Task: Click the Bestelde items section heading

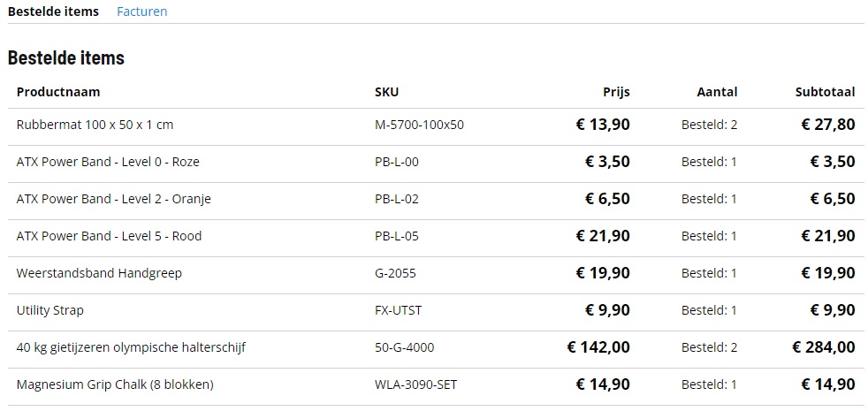Action: pos(65,58)
